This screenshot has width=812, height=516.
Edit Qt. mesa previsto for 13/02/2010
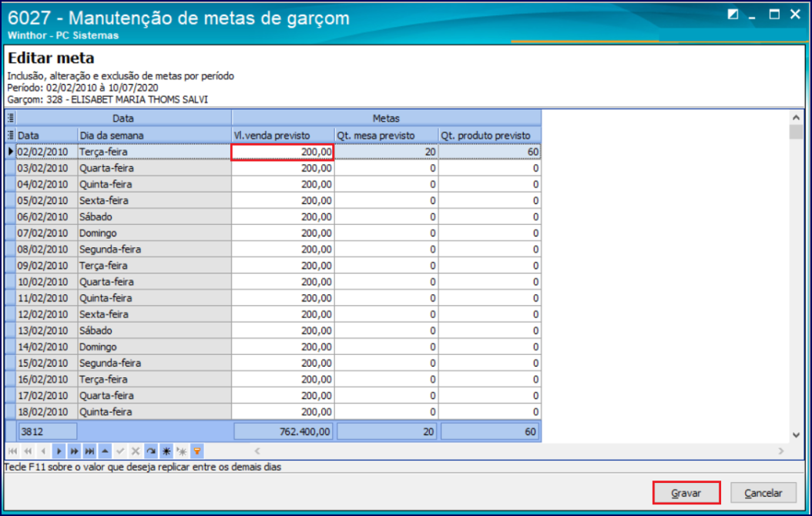[x=386, y=330]
